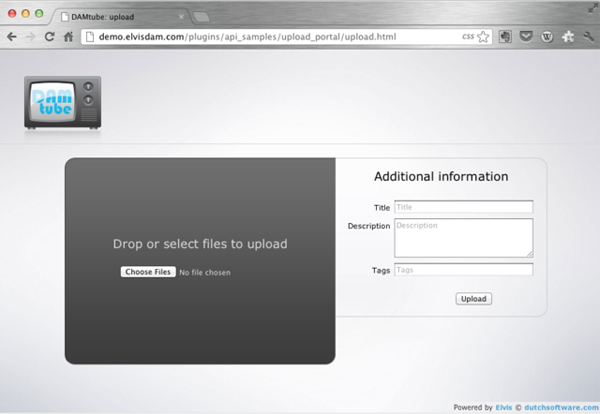Click the address bar URL
600x414 pixels.
[x=247, y=37]
